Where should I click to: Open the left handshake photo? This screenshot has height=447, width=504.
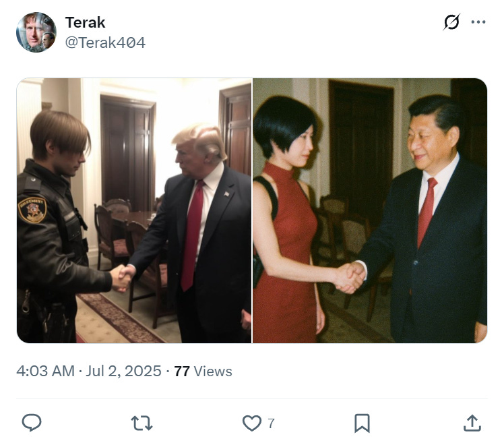coord(134,210)
